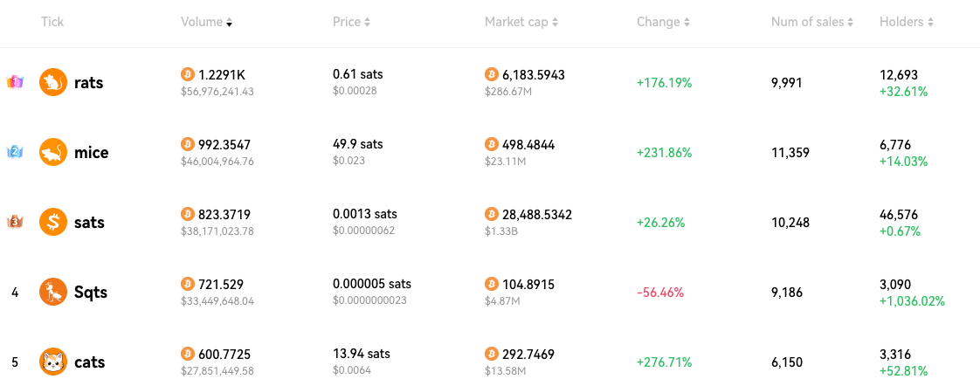Screen dimensions: 980x386
Task: Click the gold rank one crown badge
Action: 15,82
